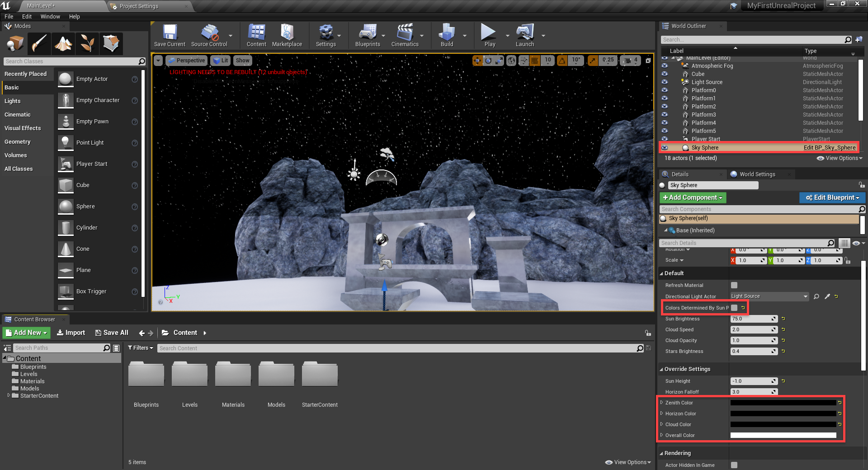Open Marketplace toolbar icon
The image size is (868, 470).
[287, 35]
